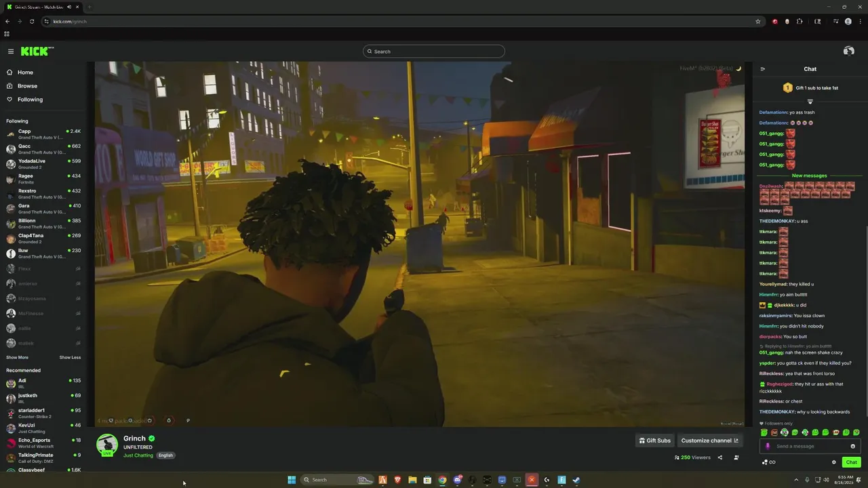Image resolution: width=868 pixels, height=488 pixels.
Task: Click the red extension icon in toolbar
Action: tap(775, 21)
